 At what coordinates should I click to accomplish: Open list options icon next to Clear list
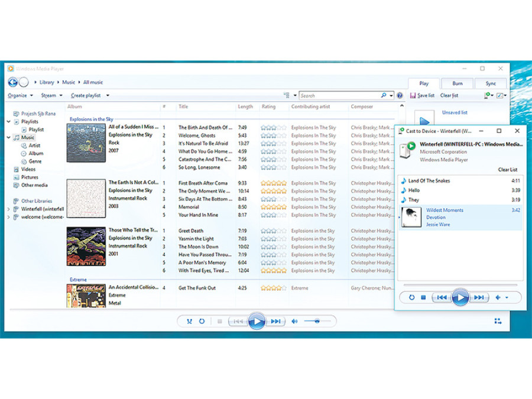501,96
